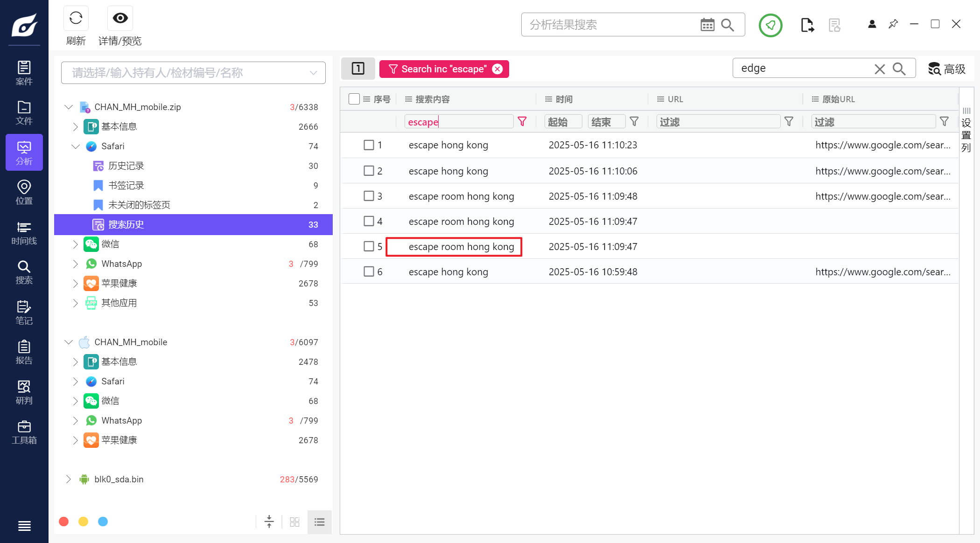Click the refresh (刷新) icon
This screenshot has height=543, width=980.
[x=76, y=18]
